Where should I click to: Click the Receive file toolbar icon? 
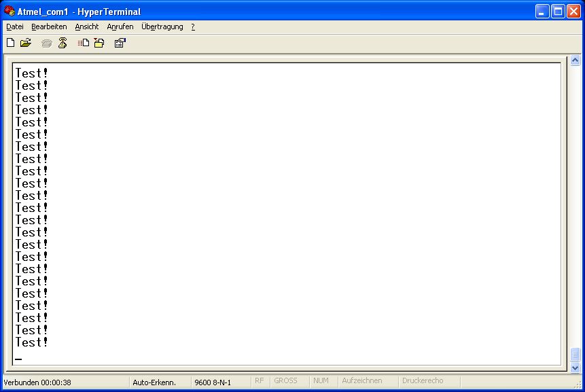coord(99,43)
